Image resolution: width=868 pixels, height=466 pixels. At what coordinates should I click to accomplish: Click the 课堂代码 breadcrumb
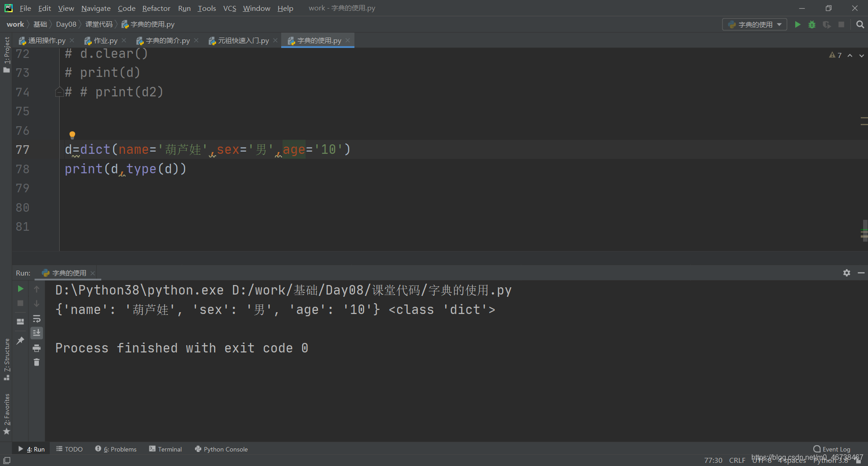tap(99, 24)
